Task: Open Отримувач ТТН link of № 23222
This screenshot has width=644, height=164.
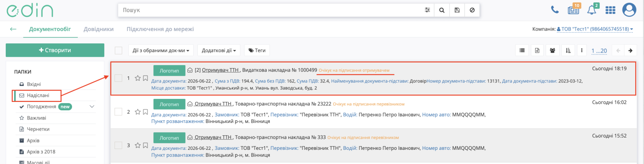Action: (213, 104)
